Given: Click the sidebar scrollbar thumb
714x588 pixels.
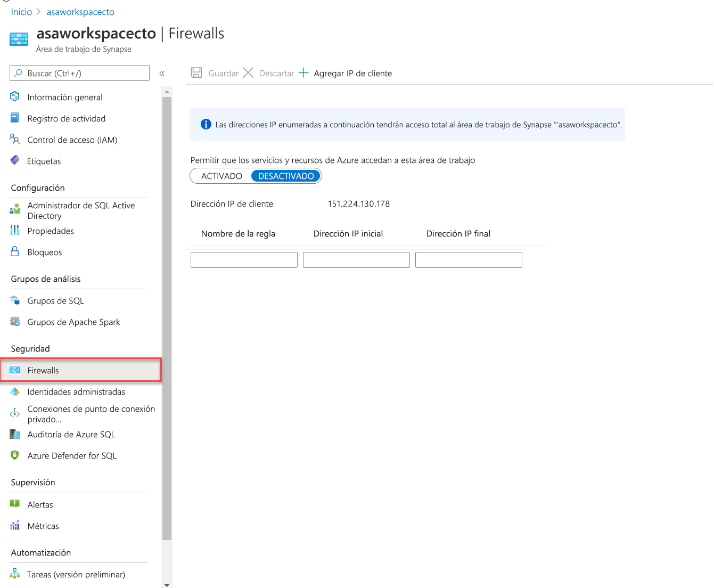Looking at the screenshot, I should [167, 318].
